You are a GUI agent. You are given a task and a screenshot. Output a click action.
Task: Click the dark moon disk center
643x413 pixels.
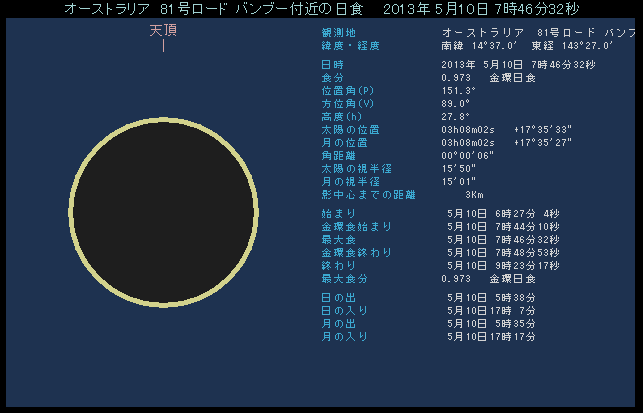(164, 213)
